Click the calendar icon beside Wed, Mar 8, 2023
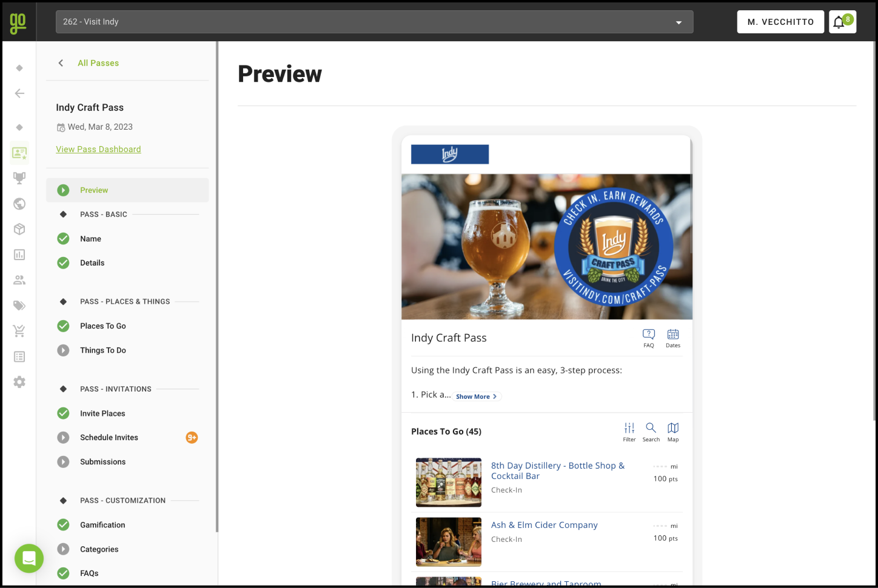 point(61,127)
